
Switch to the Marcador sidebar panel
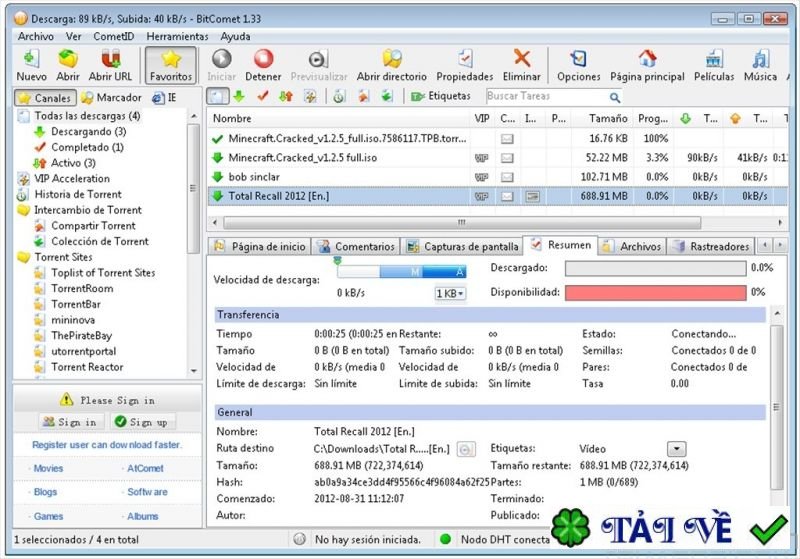tap(111, 98)
